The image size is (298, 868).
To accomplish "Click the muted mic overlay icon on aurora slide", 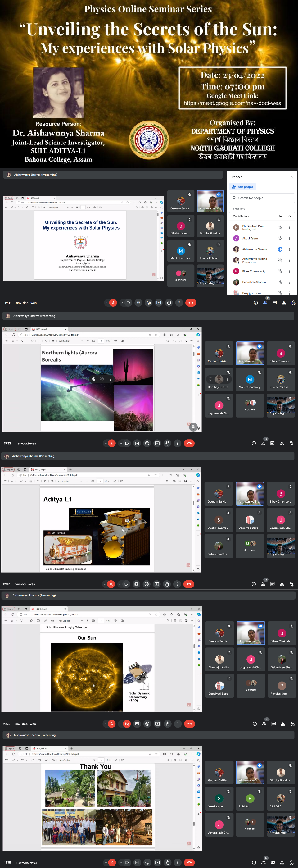I will [x=94, y=379].
